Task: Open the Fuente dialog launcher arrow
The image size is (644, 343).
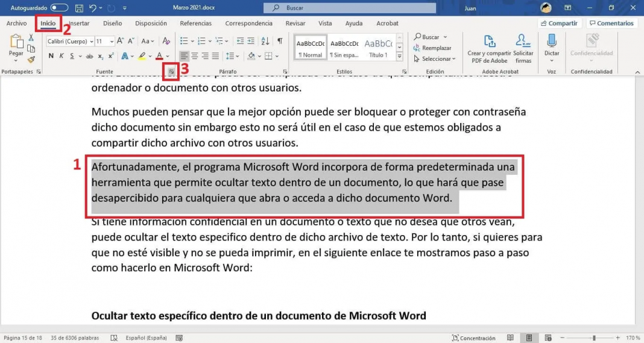Action: pyautogui.click(x=171, y=72)
